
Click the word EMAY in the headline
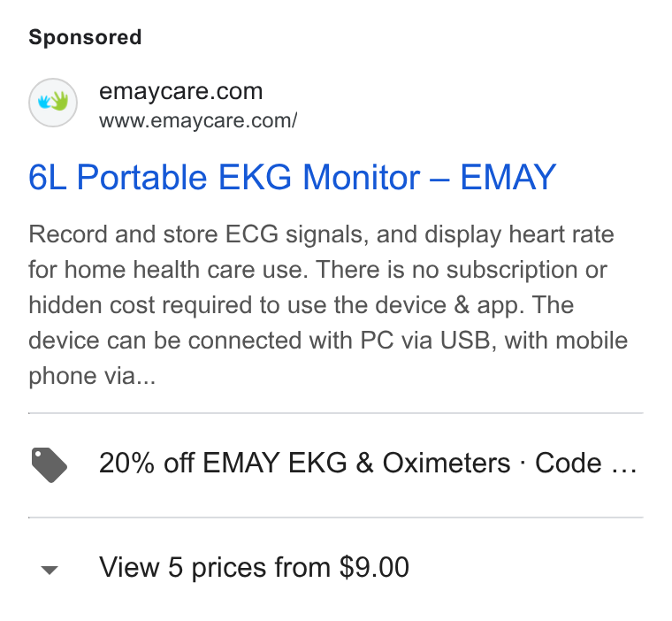pyautogui.click(x=508, y=177)
